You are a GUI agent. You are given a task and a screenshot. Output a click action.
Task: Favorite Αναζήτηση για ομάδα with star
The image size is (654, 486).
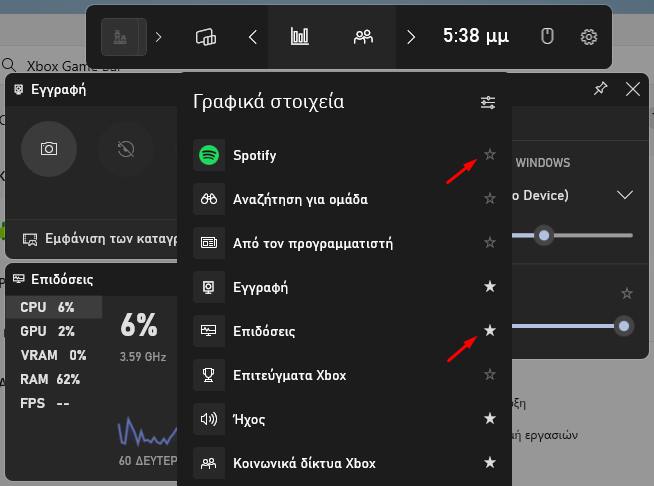pos(490,199)
